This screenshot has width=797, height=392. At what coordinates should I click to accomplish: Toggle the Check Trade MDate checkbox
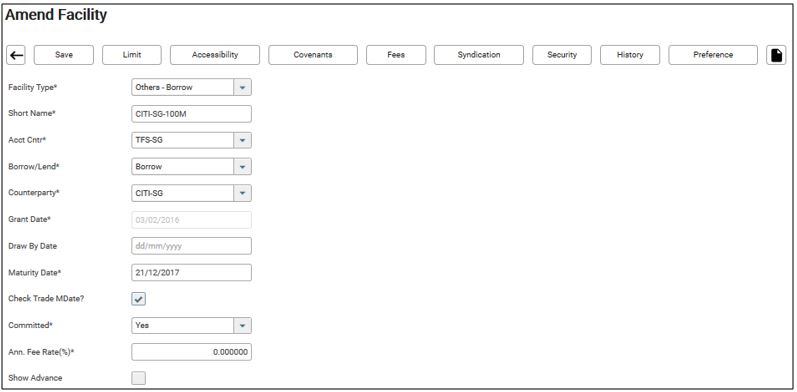[139, 299]
